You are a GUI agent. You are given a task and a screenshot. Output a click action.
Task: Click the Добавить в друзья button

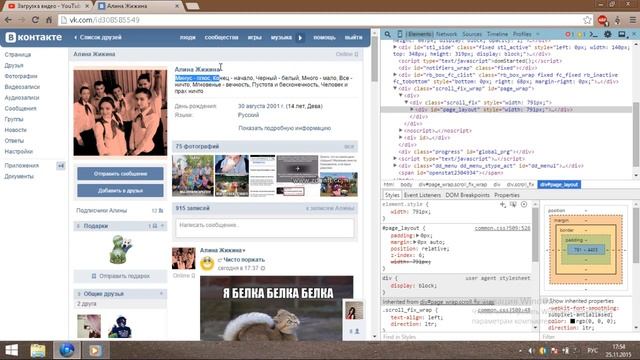pyautogui.click(x=120, y=191)
